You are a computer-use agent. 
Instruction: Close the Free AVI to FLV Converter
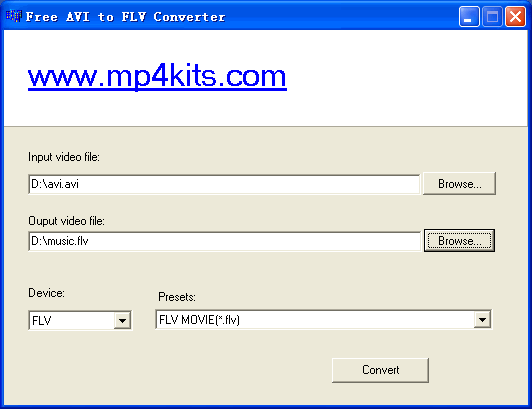(516, 16)
